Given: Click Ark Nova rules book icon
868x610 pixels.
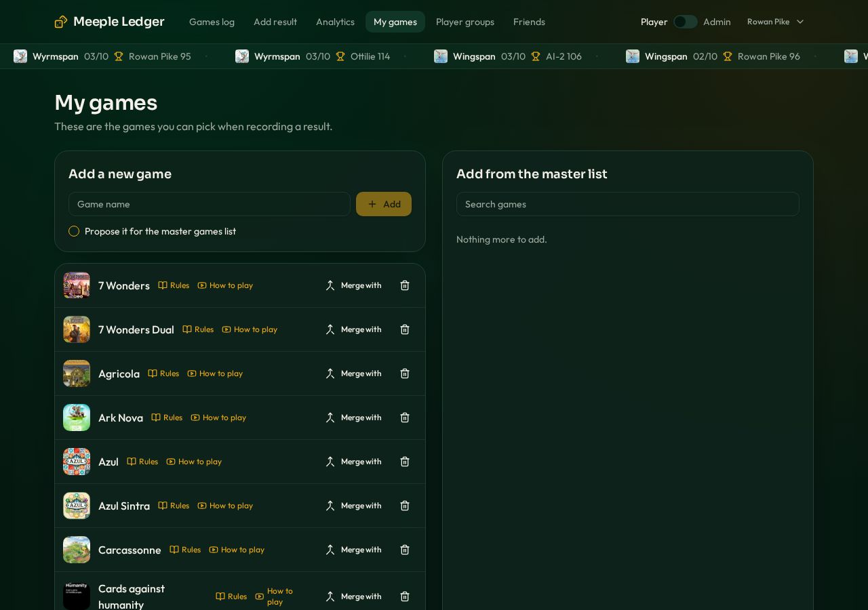Looking at the screenshot, I should 156,418.
